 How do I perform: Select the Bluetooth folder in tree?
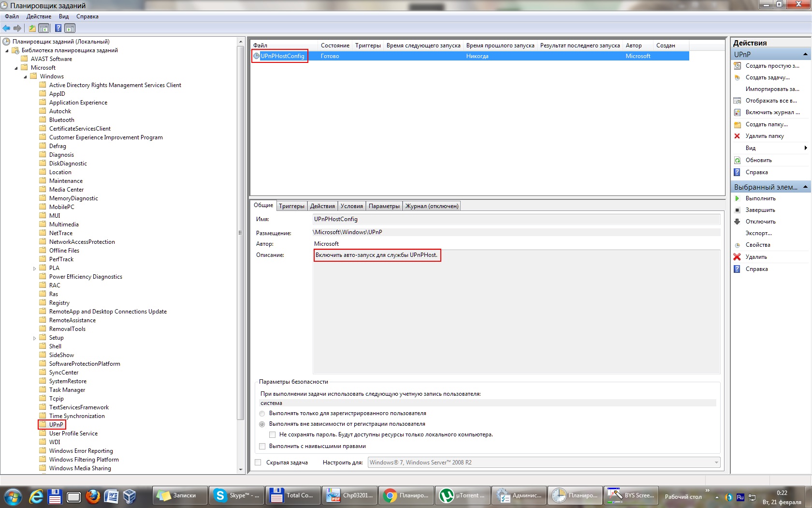(x=62, y=120)
